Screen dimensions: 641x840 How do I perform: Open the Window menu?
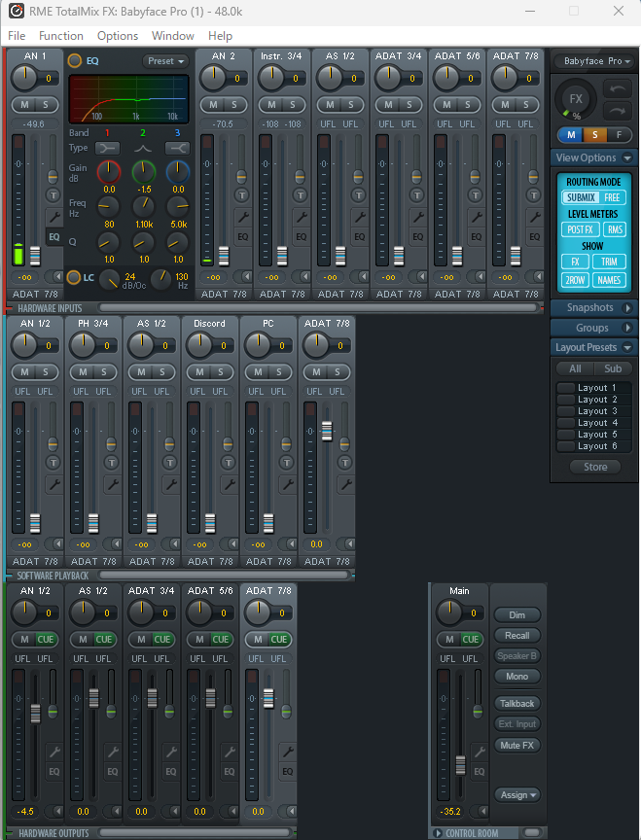172,36
